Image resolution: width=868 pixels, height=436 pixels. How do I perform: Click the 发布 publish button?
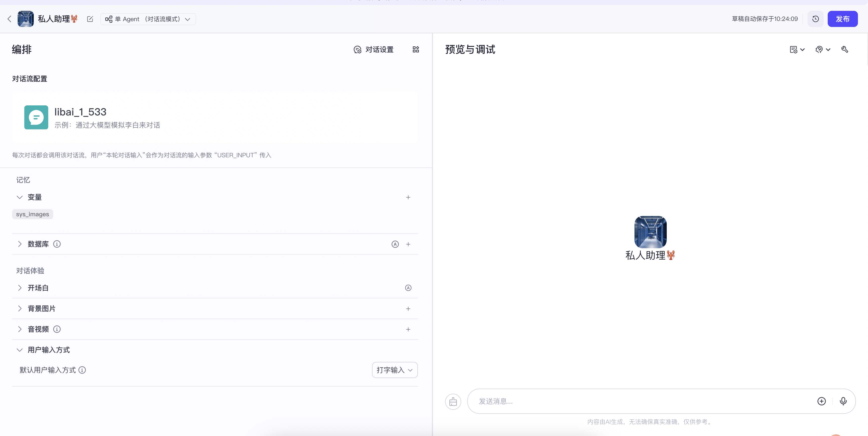click(x=842, y=19)
